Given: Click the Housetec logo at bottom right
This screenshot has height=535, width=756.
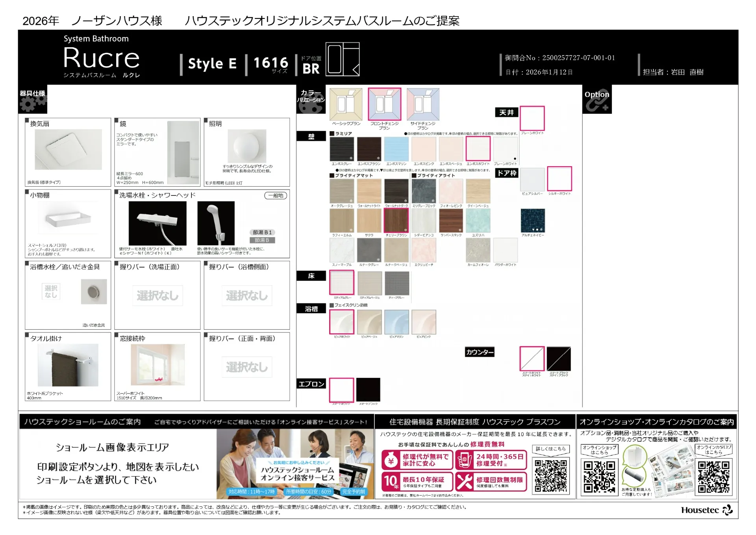Looking at the screenshot, I should tap(707, 510).
